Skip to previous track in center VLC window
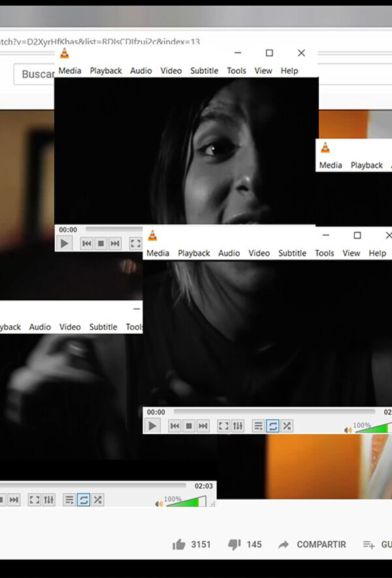The image size is (392, 578). point(174,426)
